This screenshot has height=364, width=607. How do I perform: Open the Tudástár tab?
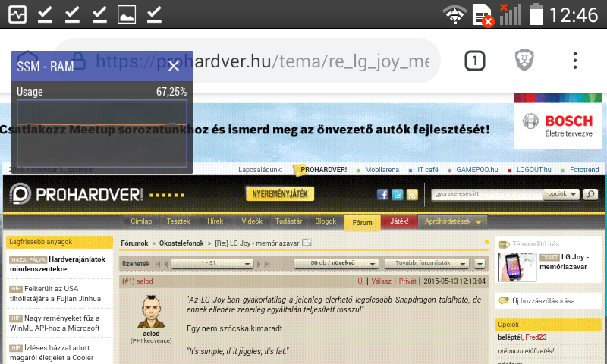point(288,221)
